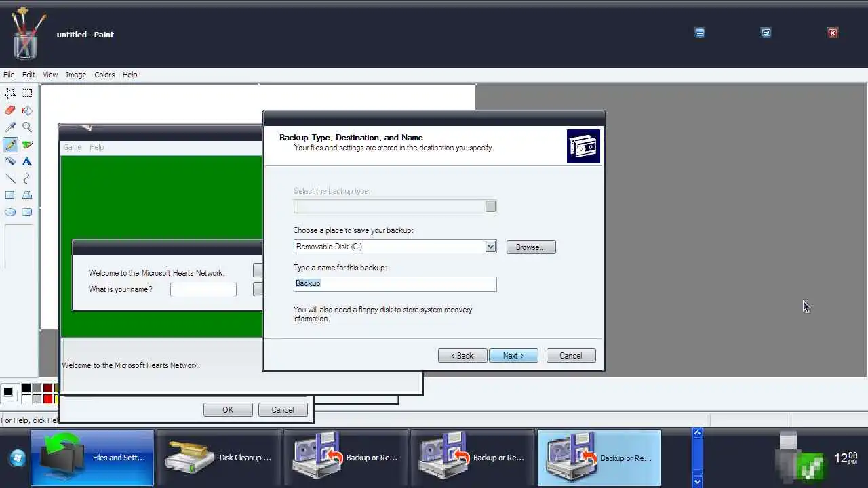Select the Free-Form Select tool
The width and height of the screenshot is (868, 488).
(10, 93)
